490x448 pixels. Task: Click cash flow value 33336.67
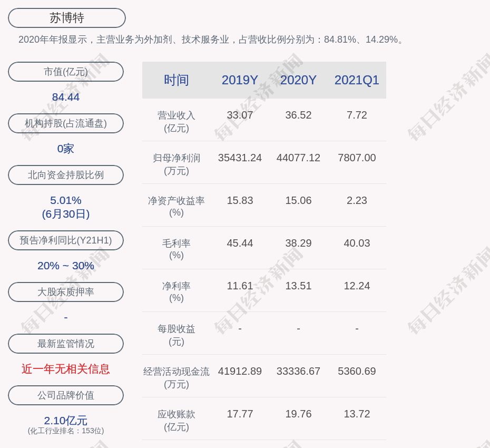coord(298,371)
